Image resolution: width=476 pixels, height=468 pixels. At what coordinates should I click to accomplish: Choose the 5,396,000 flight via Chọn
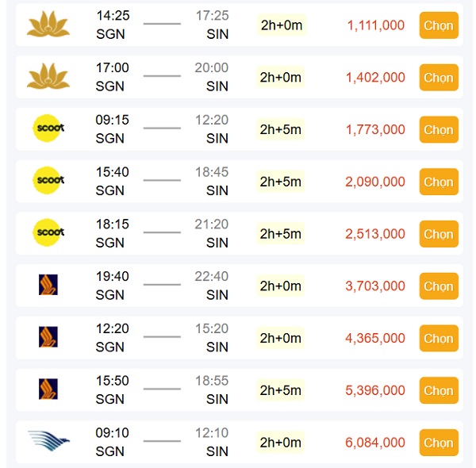point(439,390)
